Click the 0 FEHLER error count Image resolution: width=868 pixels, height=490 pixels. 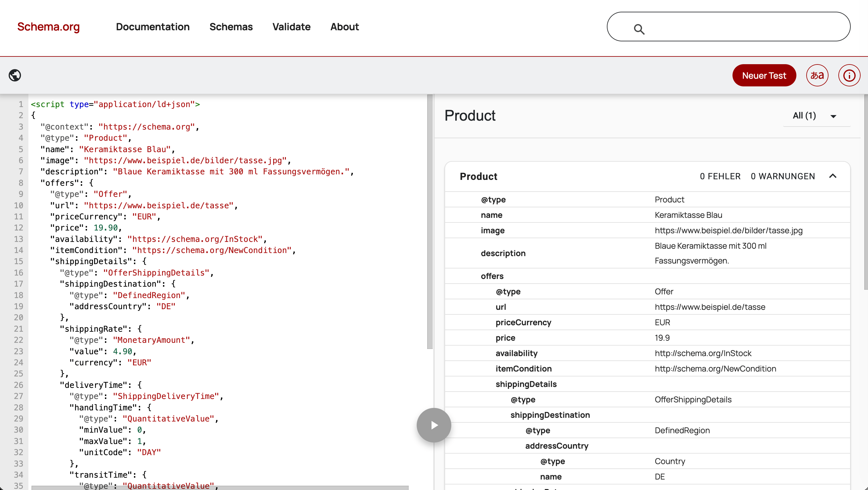tap(720, 176)
